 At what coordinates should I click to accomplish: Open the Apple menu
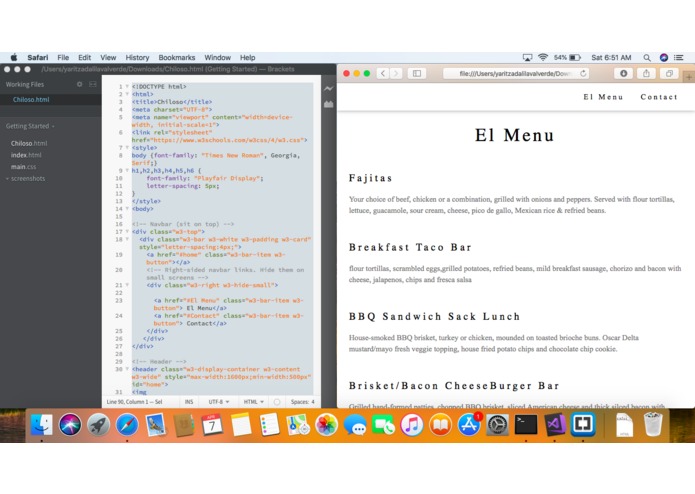(14, 58)
